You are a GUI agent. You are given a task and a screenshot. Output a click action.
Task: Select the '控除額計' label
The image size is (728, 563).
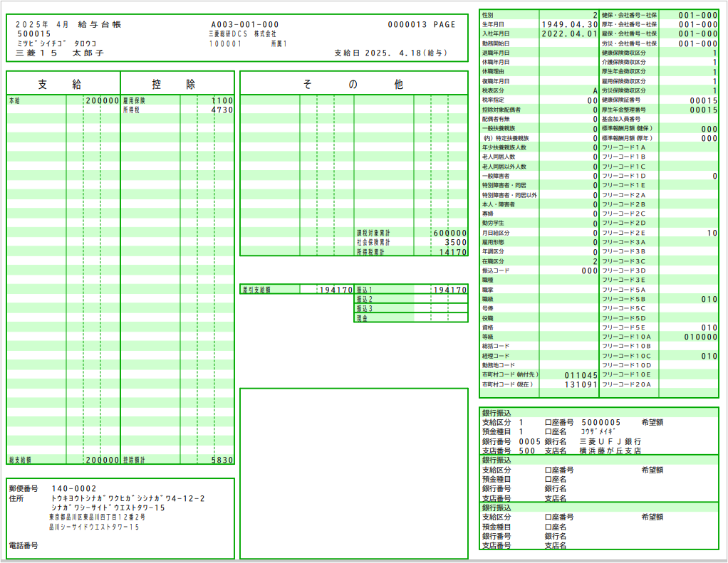point(134,460)
